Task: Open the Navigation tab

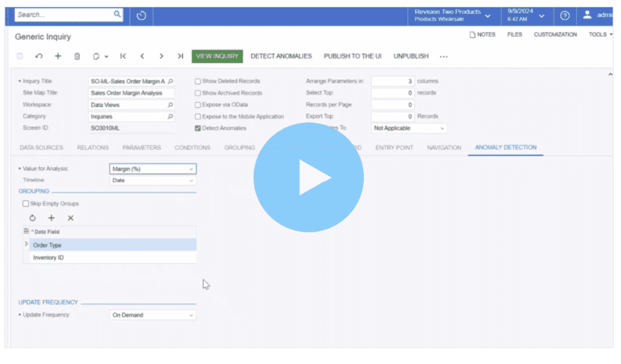Action: coord(444,148)
